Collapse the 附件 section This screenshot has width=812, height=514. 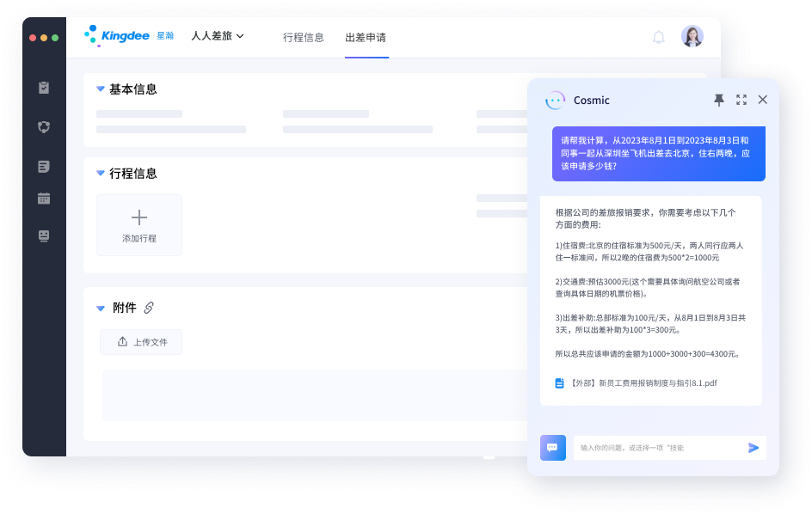coord(101,308)
